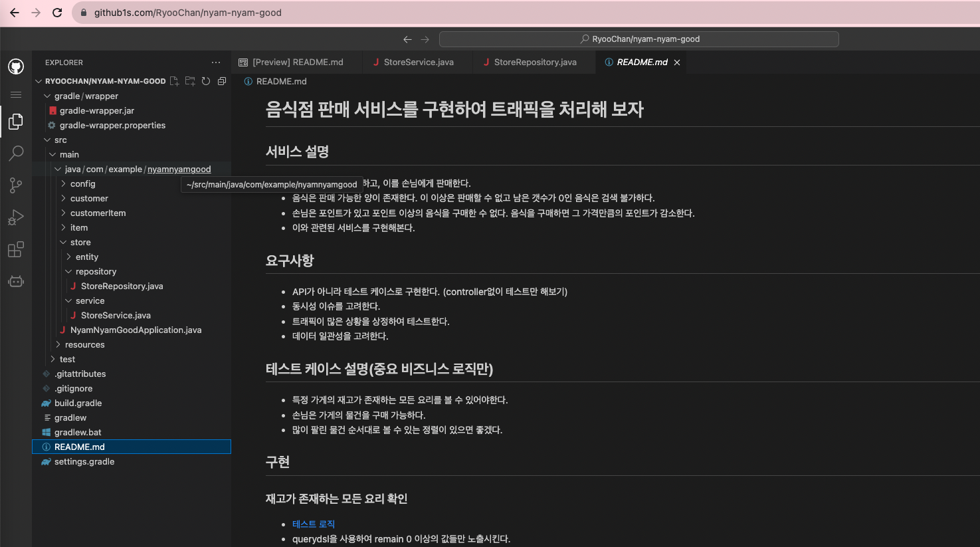Open Views and More Actions with the ellipsis button
Image resolution: width=980 pixels, height=547 pixels.
(215, 62)
